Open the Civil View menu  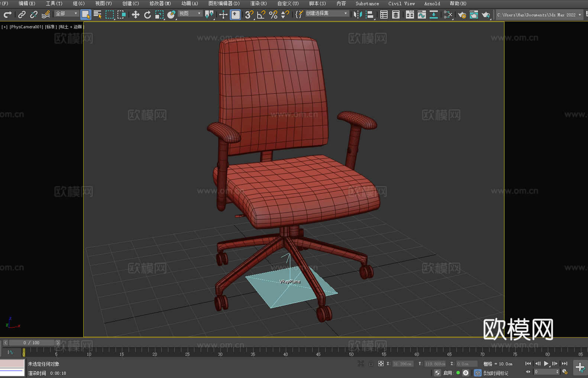(401, 3)
